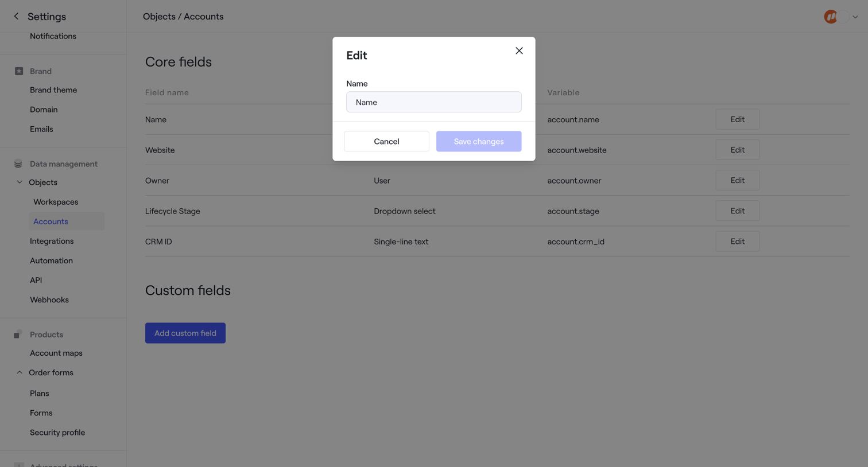Image resolution: width=868 pixels, height=467 pixels.
Task: Click the Single-line text type for CRM ID
Action: click(401, 242)
